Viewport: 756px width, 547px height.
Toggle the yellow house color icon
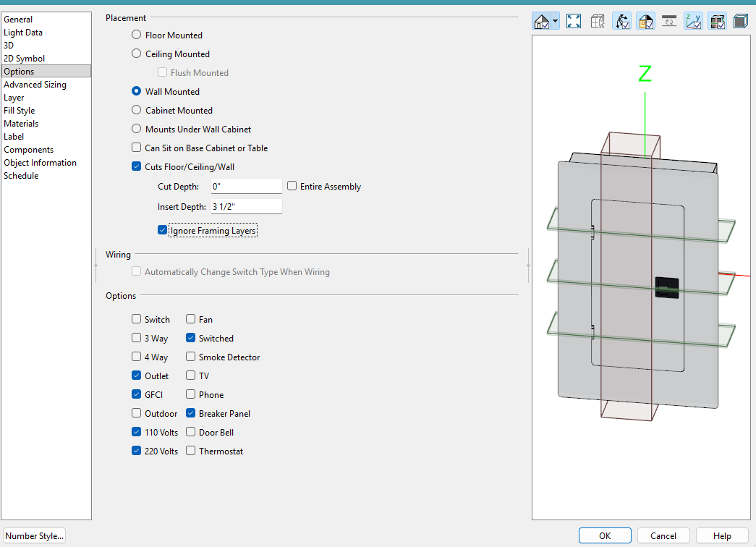click(645, 21)
